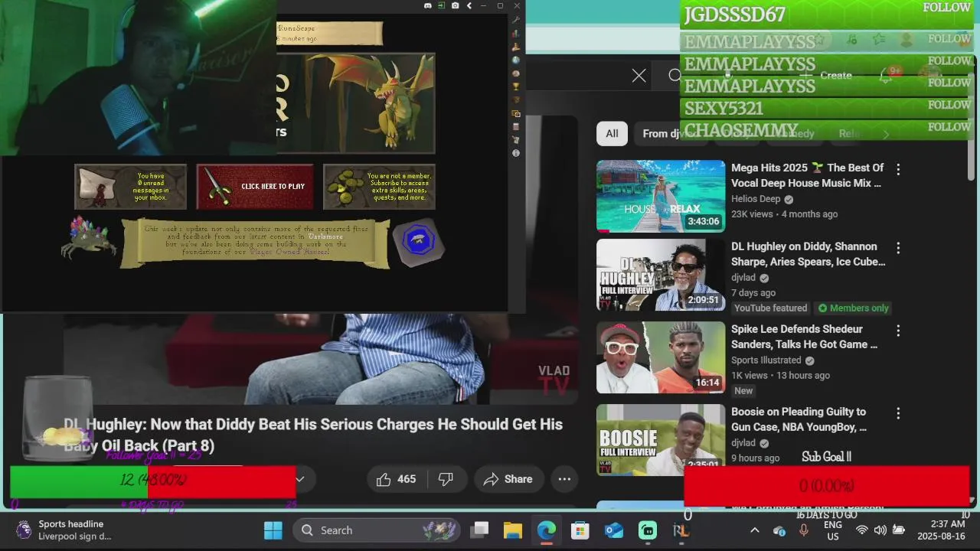980x551 pixels.
Task: Open options menu for Spike Lee video
Action: click(898, 331)
